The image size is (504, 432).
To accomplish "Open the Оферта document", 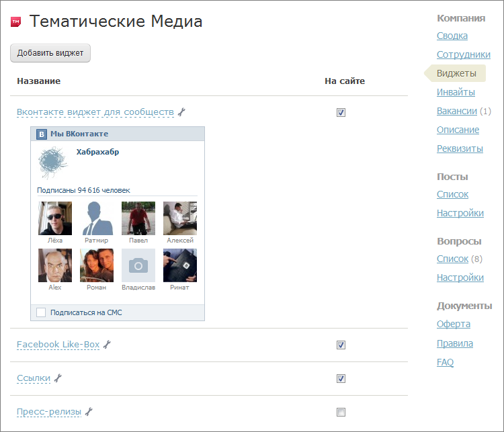I will click(453, 324).
